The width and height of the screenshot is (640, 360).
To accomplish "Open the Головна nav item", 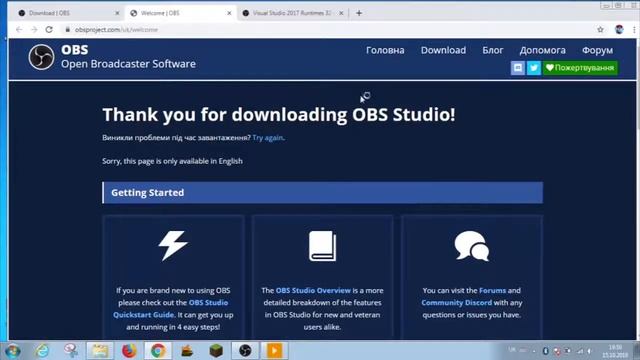I will click(x=385, y=50).
